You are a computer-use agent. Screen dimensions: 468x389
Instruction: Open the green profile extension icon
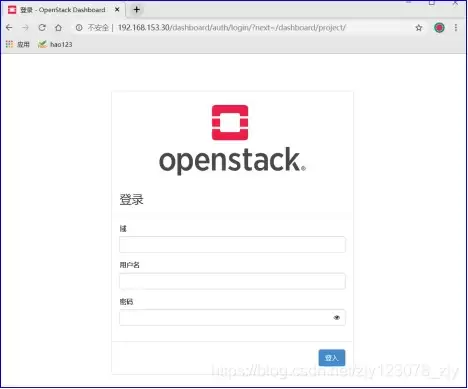click(x=439, y=28)
